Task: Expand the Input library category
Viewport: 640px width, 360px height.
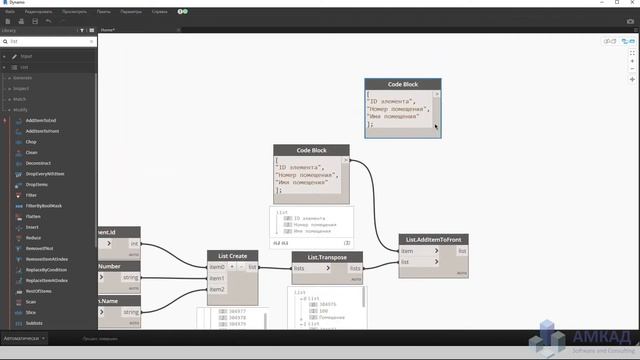Action: click(x=4, y=56)
